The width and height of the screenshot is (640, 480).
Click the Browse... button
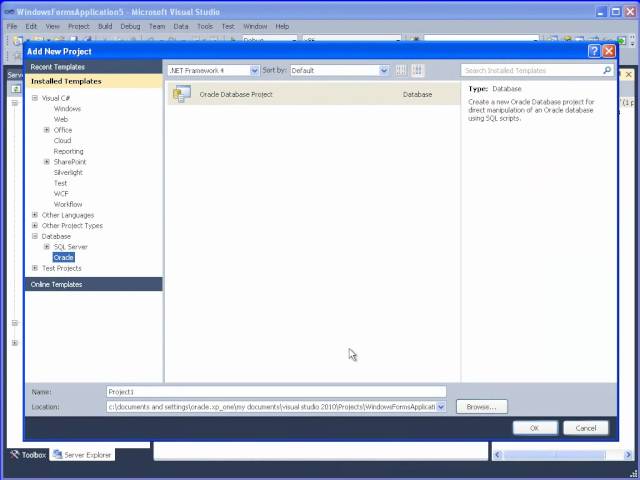pos(482,407)
